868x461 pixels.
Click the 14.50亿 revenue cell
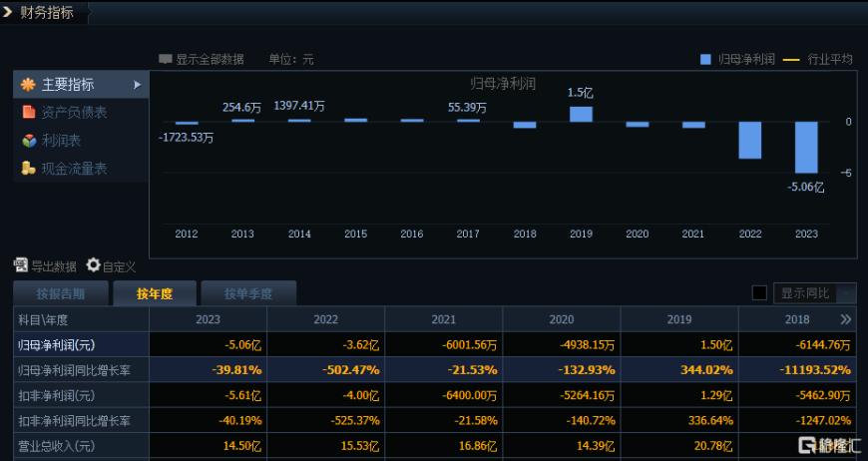coord(208,445)
